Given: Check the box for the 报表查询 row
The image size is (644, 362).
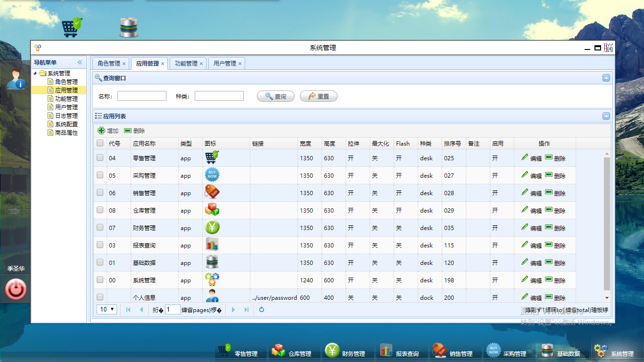Looking at the screenshot, I should pyautogui.click(x=100, y=245).
